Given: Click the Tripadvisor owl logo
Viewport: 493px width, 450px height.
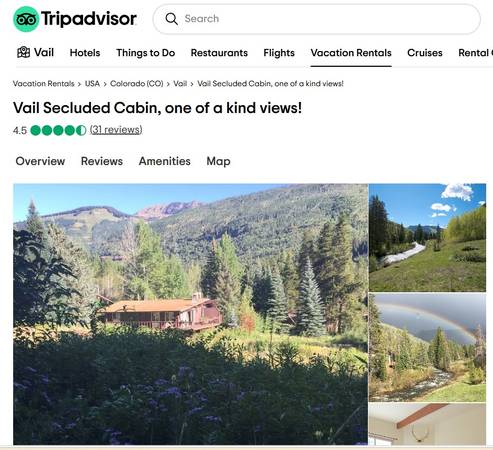Looking at the screenshot, I should [26, 19].
